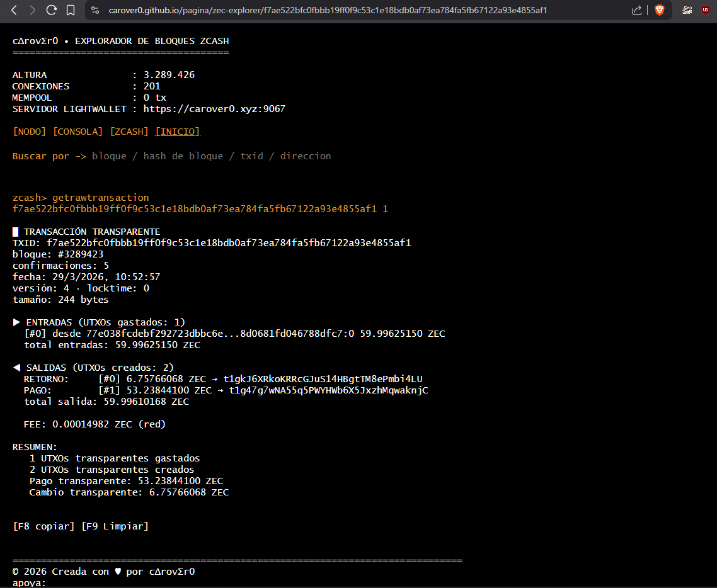Click the ENTRADAS triangle marker
Screen dimensions: 717x588
[16, 322]
